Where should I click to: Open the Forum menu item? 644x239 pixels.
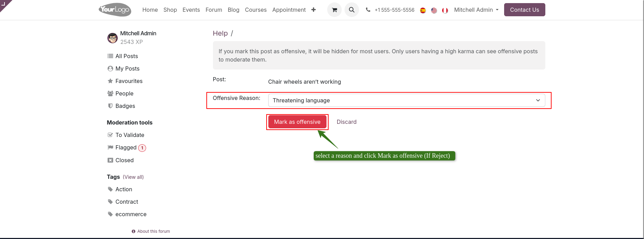[x=214, y=10]
